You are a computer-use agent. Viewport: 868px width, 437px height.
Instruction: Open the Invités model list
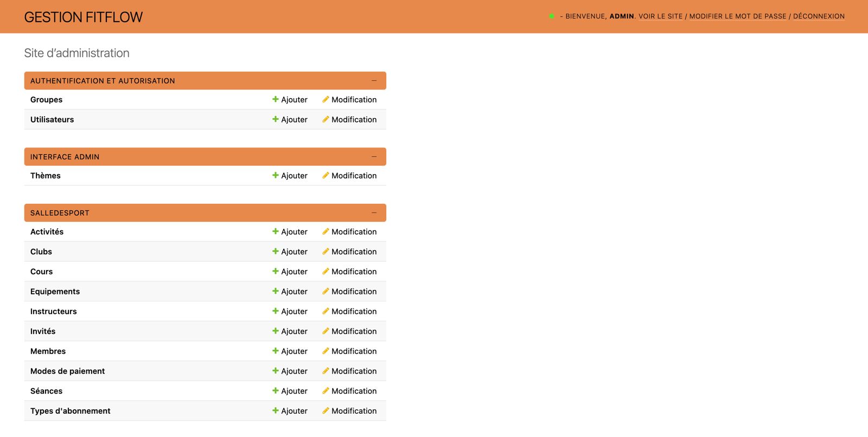tap(43, 331)
